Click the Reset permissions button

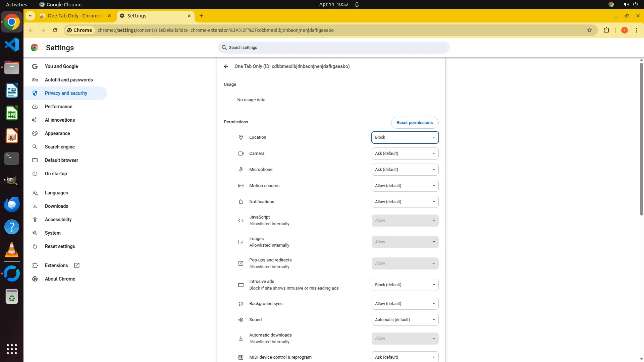tap(415, 123)
